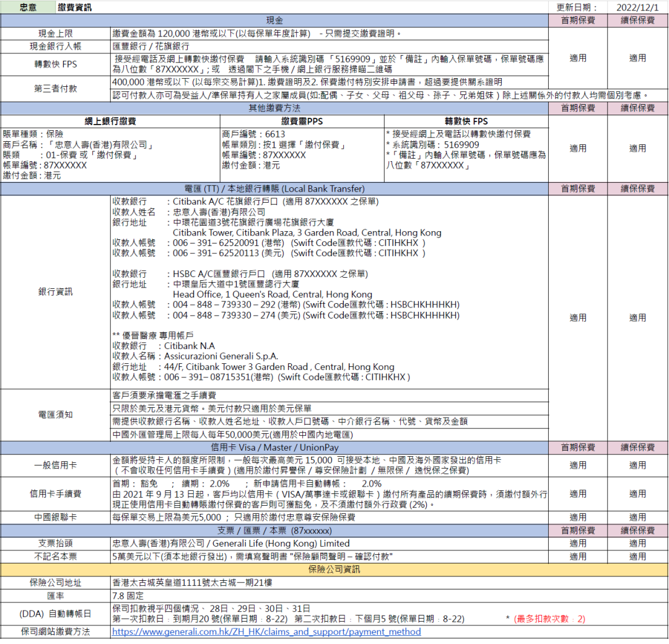
Task: Select the 不記名本票 row label
Action: [x=55, y=556]
